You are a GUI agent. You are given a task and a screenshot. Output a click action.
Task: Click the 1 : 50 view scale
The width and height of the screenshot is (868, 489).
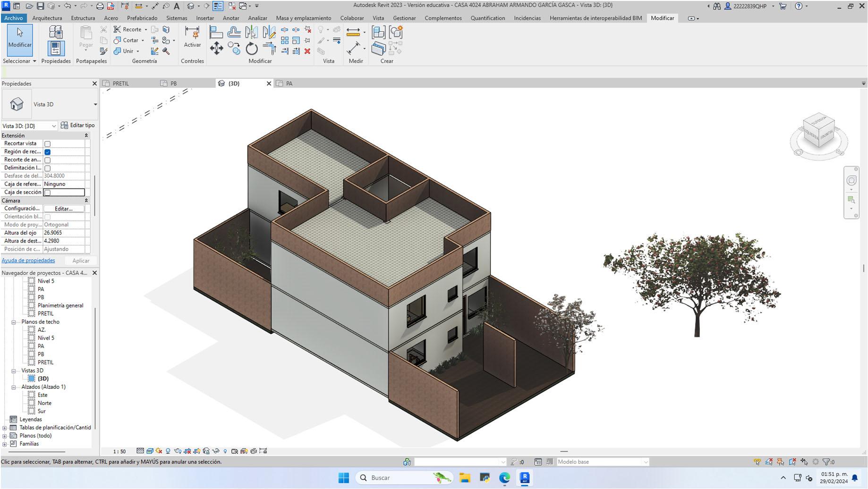[119, 451]
